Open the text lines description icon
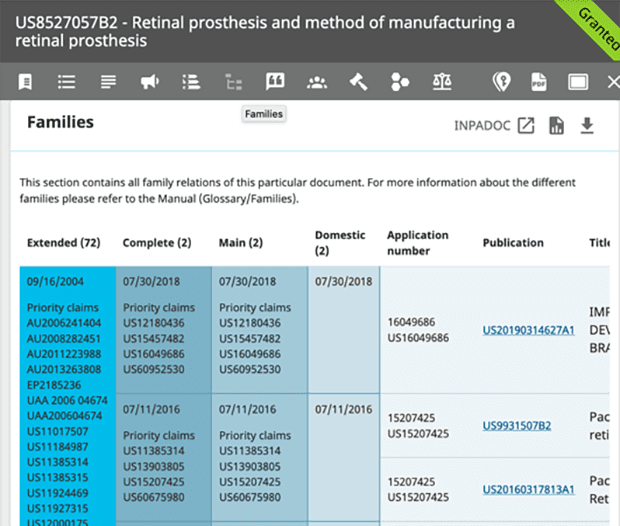The height and width of the screenshot is (526, 620). coord(108,82)
